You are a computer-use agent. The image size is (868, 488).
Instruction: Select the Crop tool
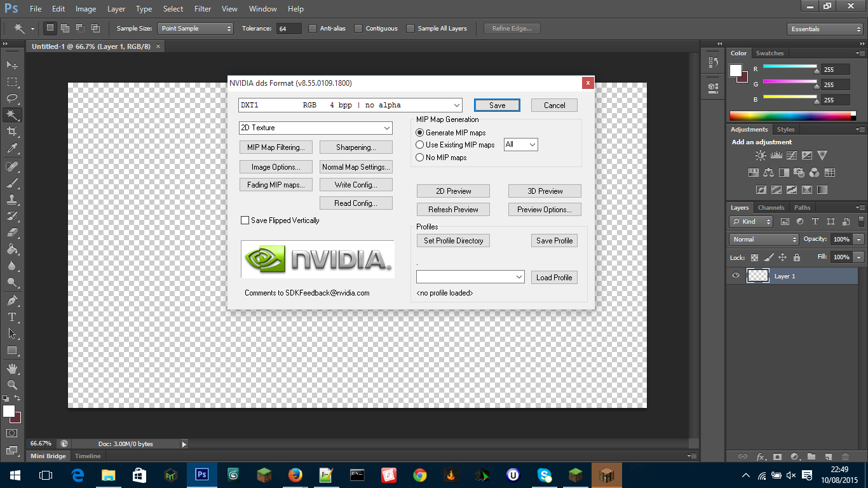11,132
